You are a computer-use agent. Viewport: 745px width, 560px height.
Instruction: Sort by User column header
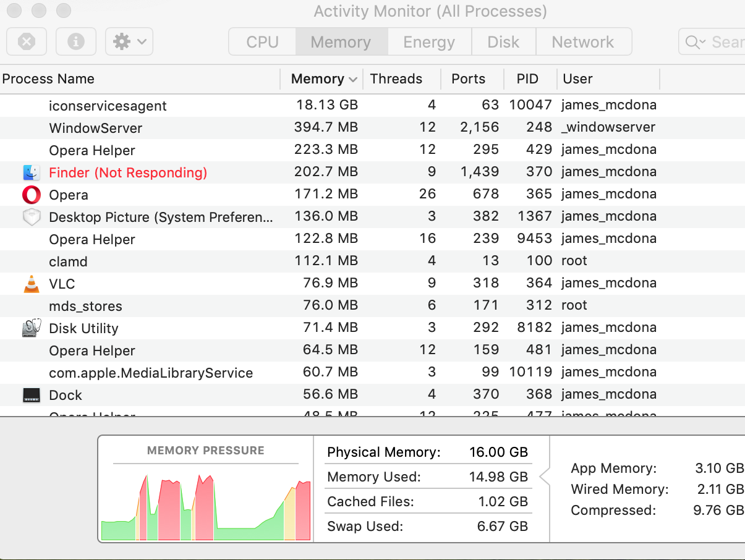(x=608, y=79)
